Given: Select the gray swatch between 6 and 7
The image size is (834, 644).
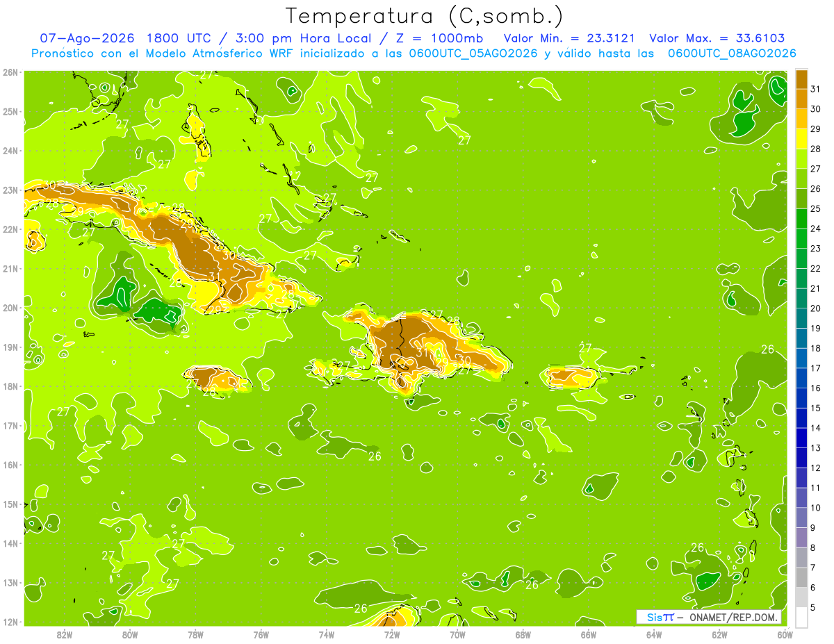Looking at the screenshot, I should [801, 577].
